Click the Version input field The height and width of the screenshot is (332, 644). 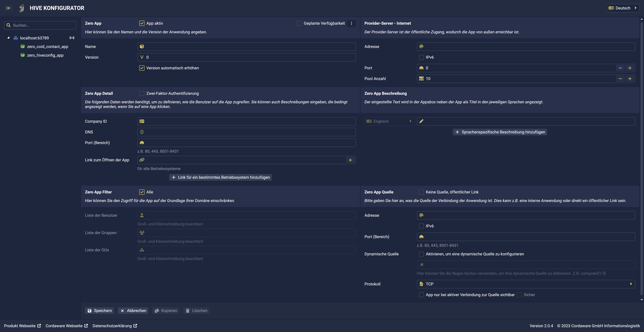pyautogui.click(x=247, y=57)
